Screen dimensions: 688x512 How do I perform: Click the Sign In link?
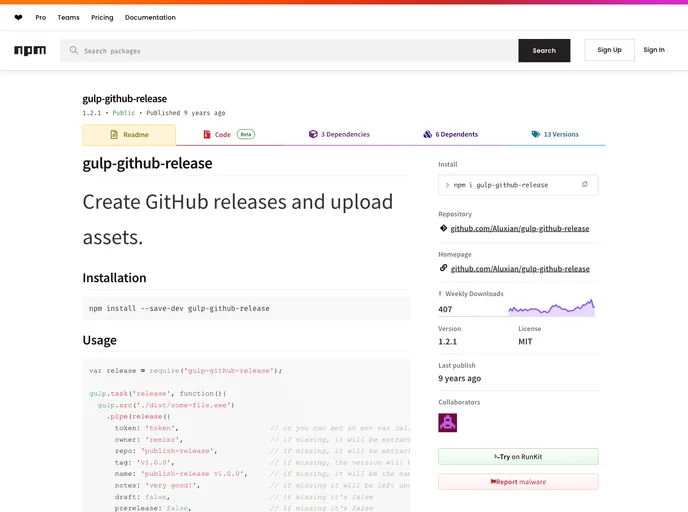coord(654,50)
